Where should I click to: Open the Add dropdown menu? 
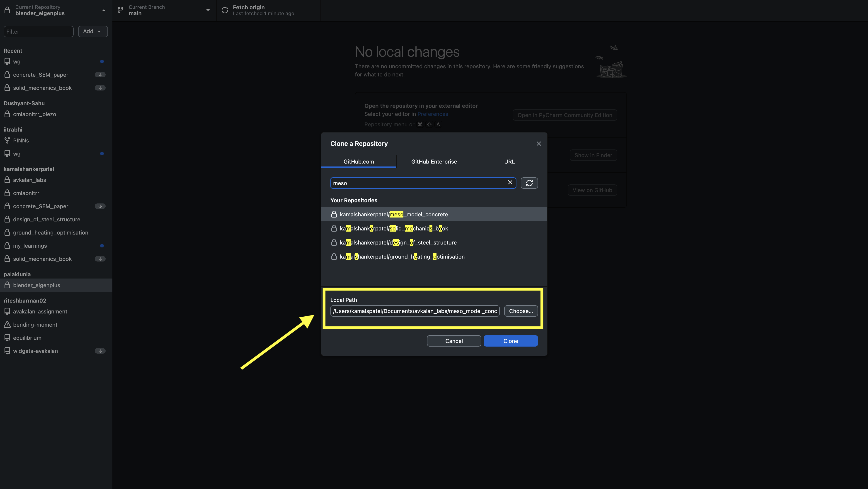click(93, 31)
